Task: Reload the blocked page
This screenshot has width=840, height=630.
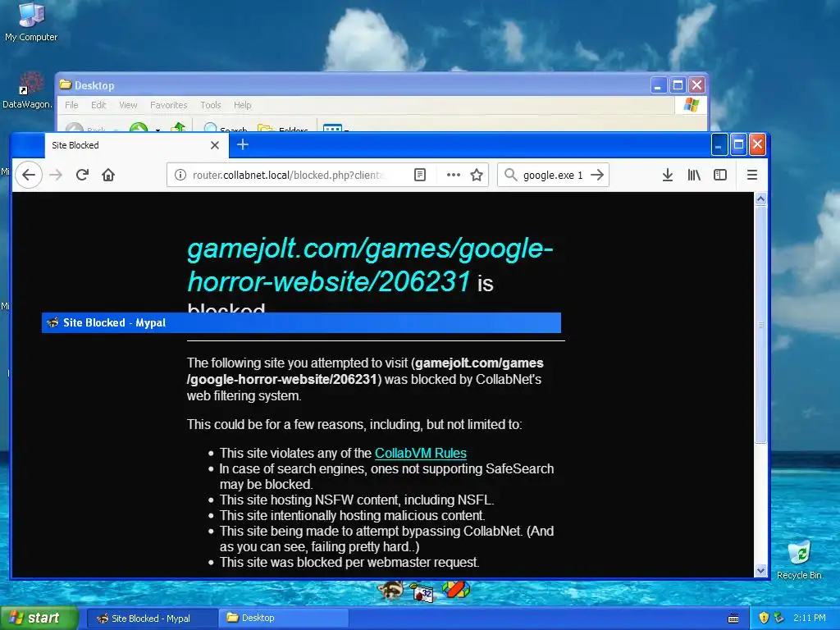Action: pos(82,175)
